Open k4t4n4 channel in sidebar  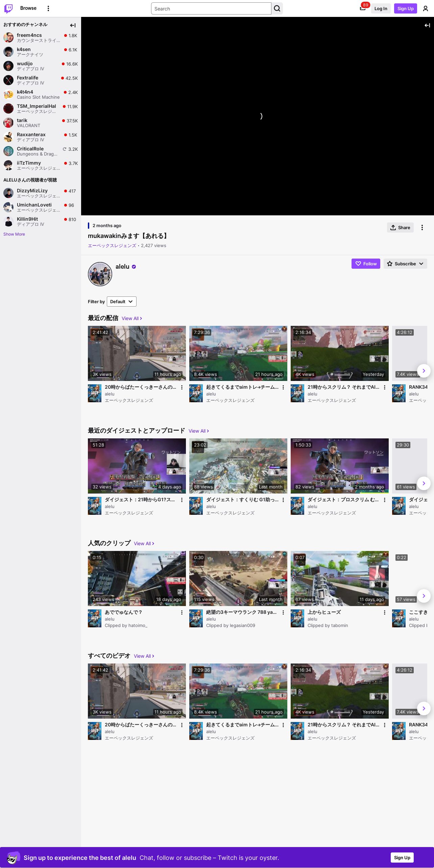[x=41, y=94]
